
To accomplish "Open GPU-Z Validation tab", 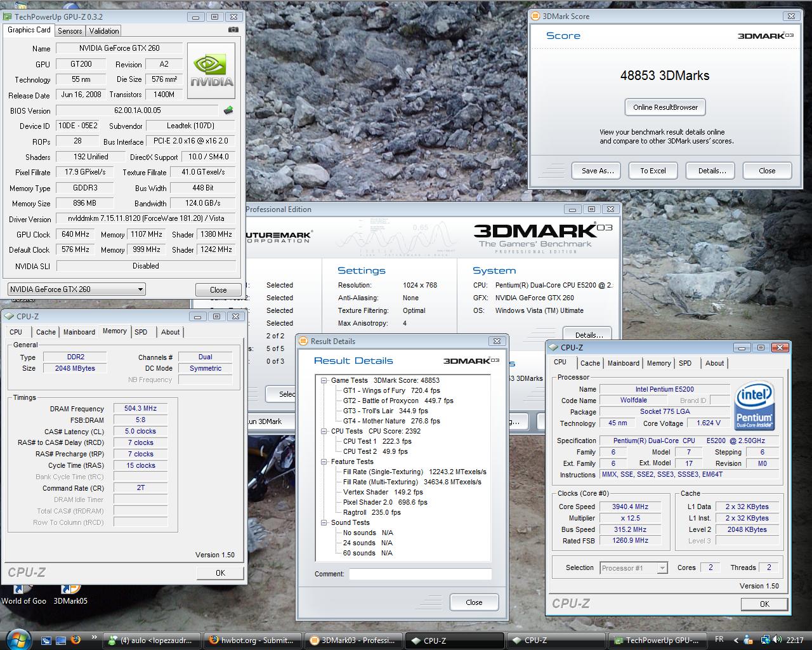I will click(104, 30).
